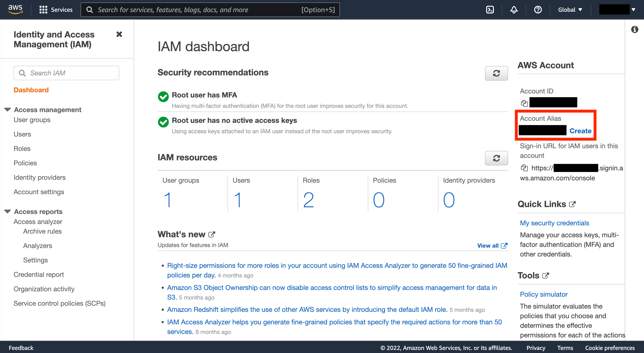Open Users in the sidebar
Image resolution: width=644 pixels, height=353 pixels.
[22, 134]
